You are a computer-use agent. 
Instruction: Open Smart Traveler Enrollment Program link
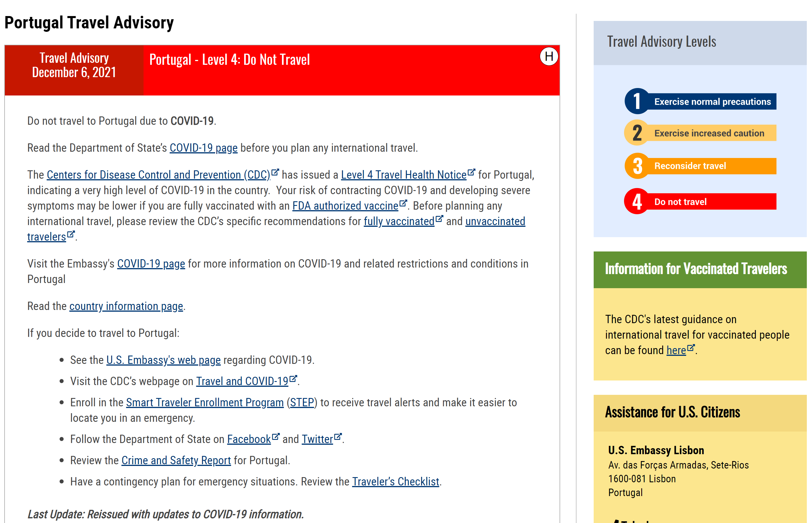tap(205, 403)
